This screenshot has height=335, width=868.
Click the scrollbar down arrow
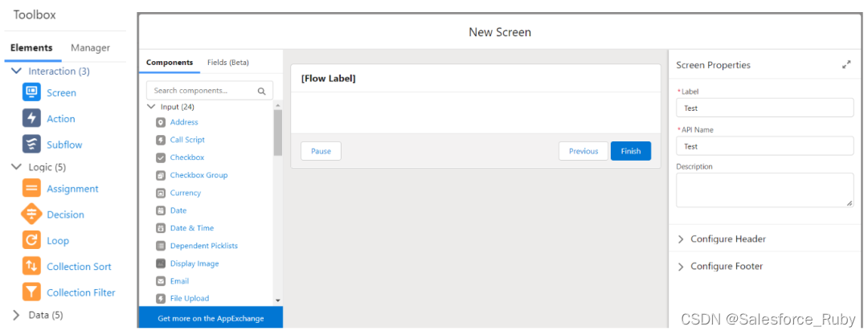coord(278,300)
